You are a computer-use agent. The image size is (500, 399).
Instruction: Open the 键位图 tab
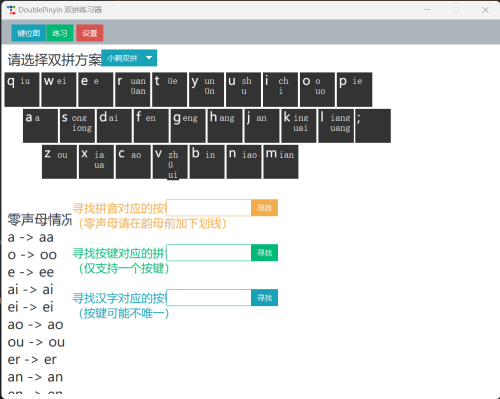(29, 33)
